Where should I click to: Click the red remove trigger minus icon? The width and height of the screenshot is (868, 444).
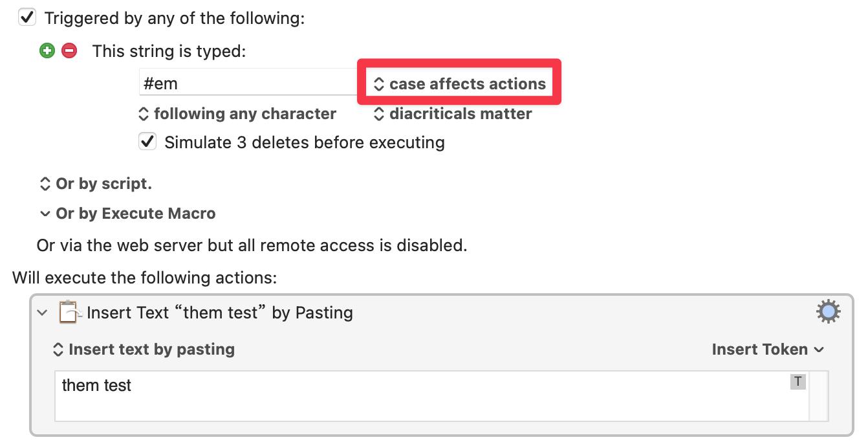tap(69, 50)
